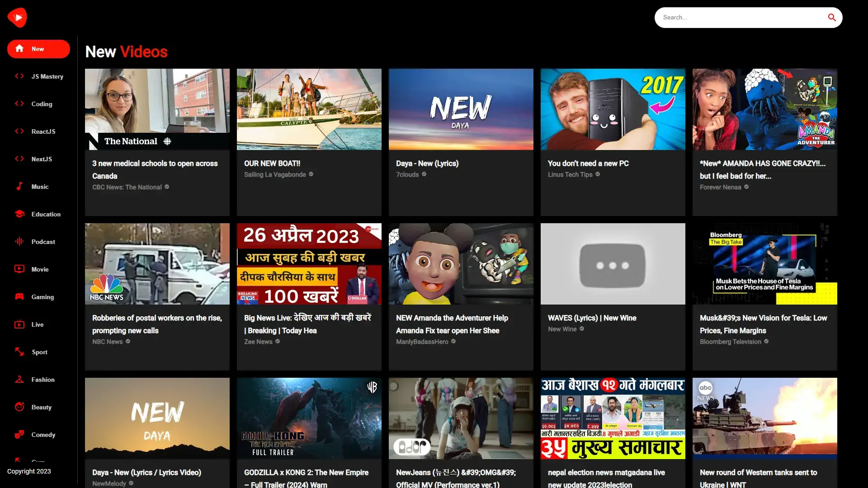868x488 pixels.
Task: Click the Podcast waveform icon
Action: point(19,241)
